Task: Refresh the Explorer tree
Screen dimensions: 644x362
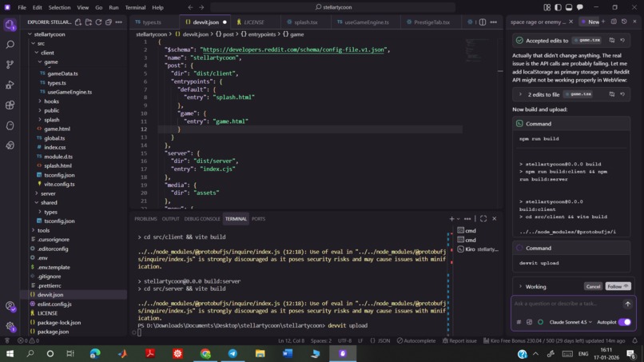Action: pos(98,22)
